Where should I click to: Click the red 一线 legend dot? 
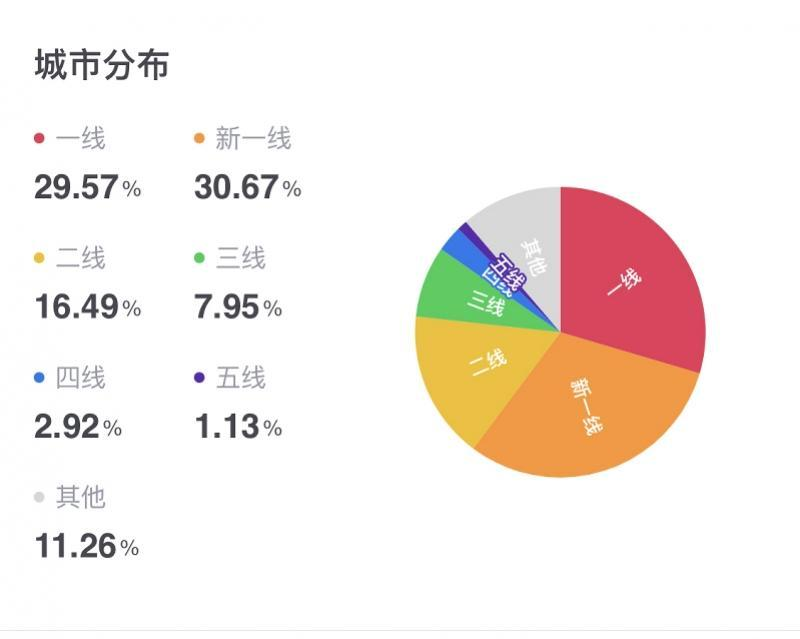coord(39,138)
